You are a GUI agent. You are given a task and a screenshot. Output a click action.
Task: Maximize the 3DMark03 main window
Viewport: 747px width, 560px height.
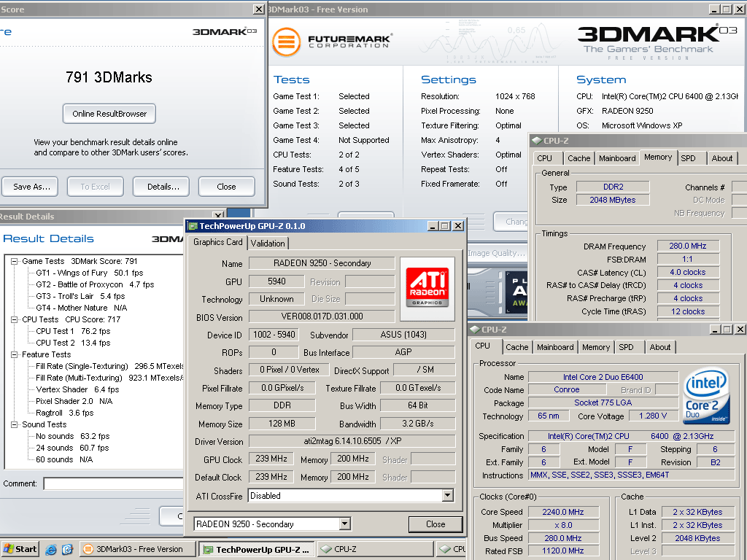(726, 9)
